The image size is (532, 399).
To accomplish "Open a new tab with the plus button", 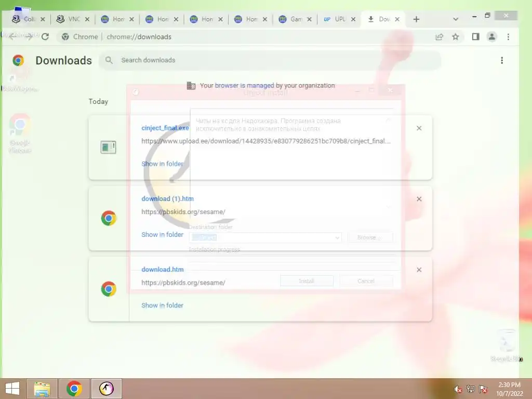I will point(416,19).
